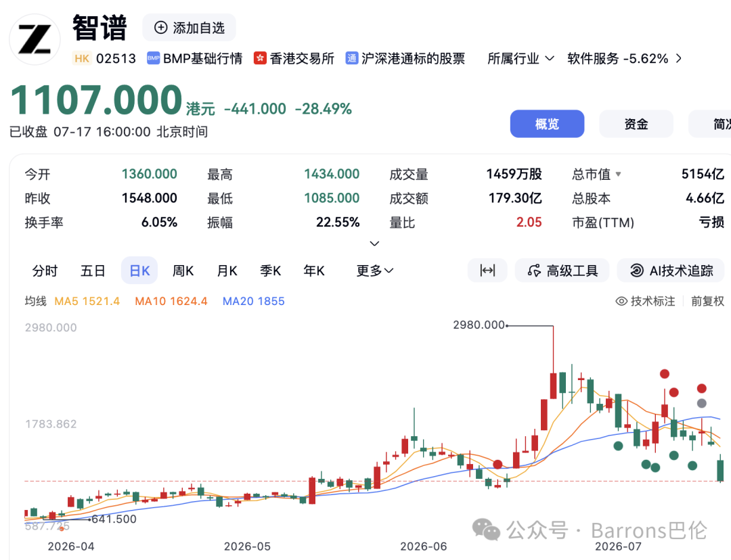Select the 五日 chart tab
The width and height of the screenshot is (731, 560).
click(93, 271)
